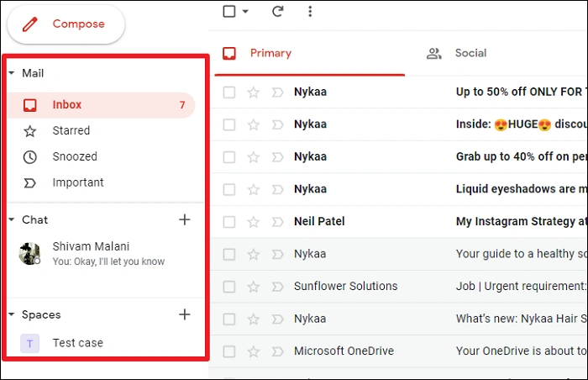Select the 'What's new: Nykaa Hair' email checkbox

(229, 319)
